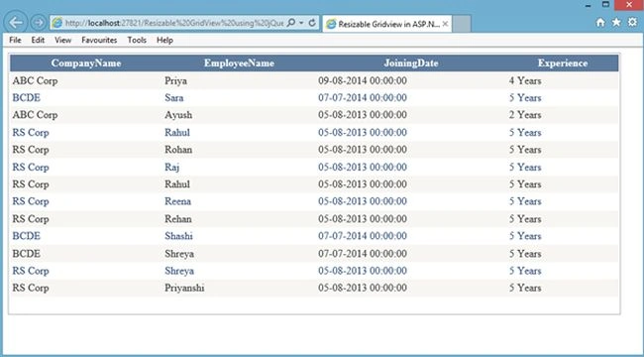This screenshot has width=644, height=357.
Task: Click 5 Years in Priyanshi's row
Action: [x=525, y=288]
